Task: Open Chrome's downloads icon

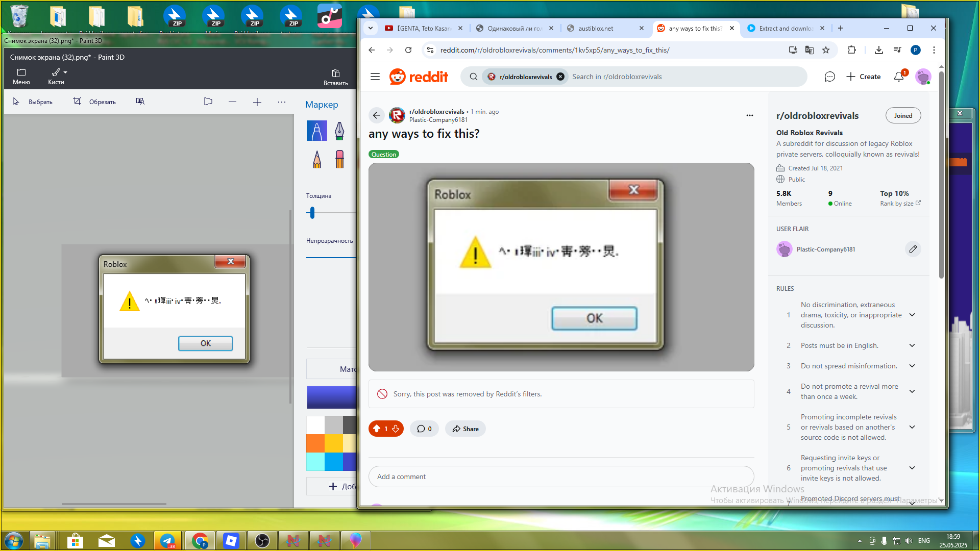Action: click(878, 50)
